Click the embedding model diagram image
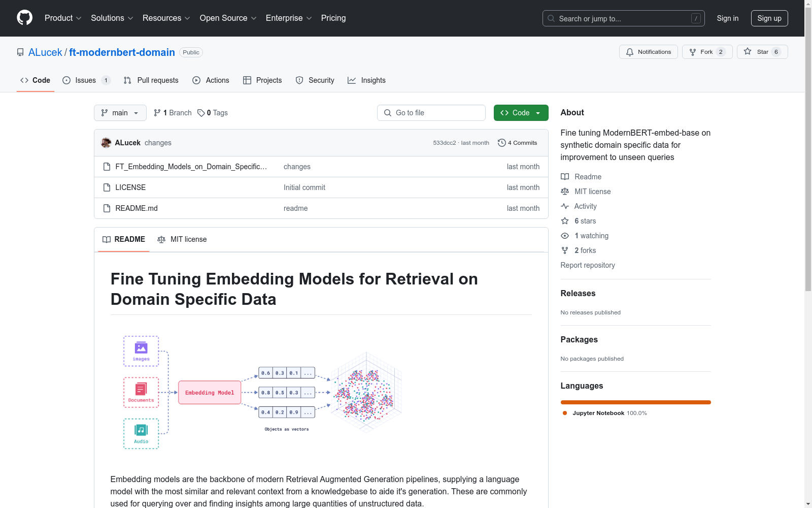Screen dimensions: 812x508 pos(263,393)
